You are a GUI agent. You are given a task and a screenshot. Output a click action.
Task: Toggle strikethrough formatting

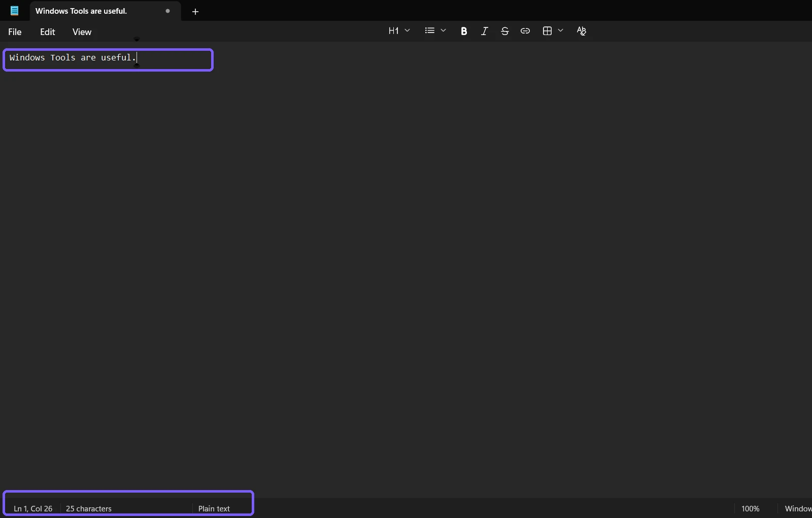point(504,31)
